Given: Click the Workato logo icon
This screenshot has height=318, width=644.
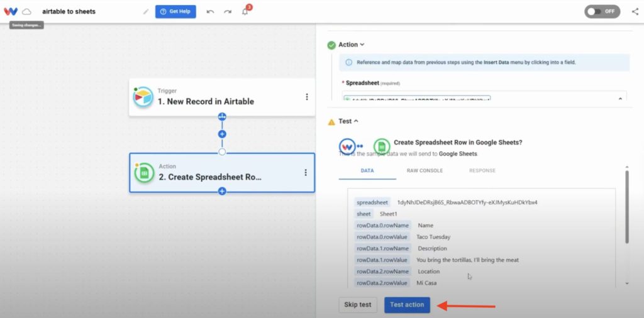Looking at the screenshot, I should (11, 11).
